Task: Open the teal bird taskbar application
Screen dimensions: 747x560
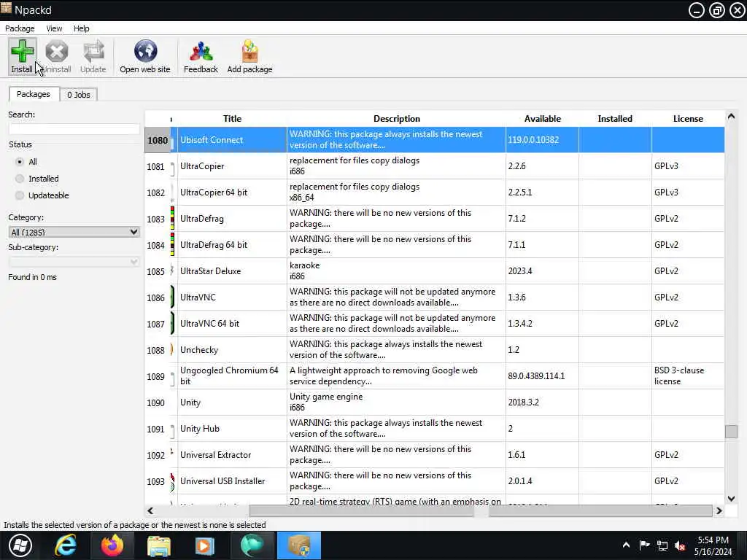Action: coord(252,545)
